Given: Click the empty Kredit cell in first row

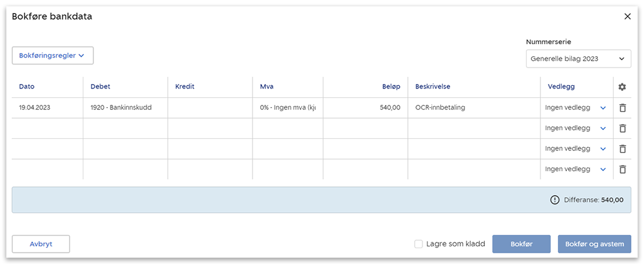Looking at the screenshot, I should click(x=210, y=108).
